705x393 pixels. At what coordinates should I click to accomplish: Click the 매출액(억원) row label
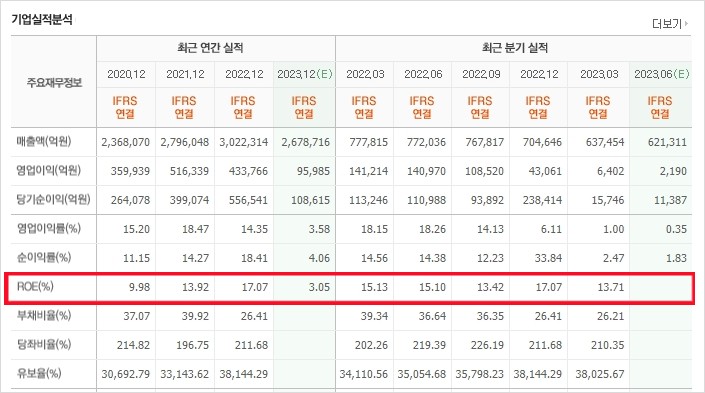(44, 141)
